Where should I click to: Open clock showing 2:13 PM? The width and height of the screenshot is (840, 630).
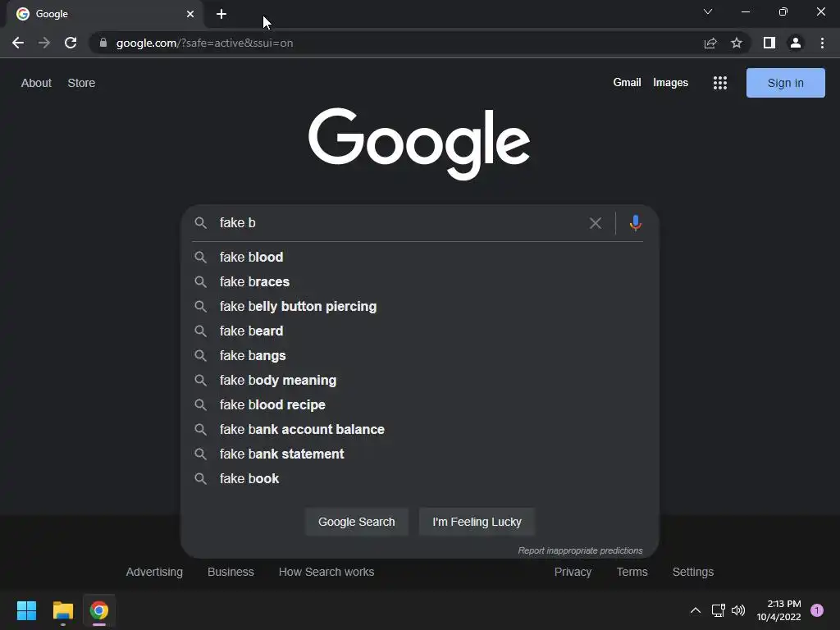(779, 610)
